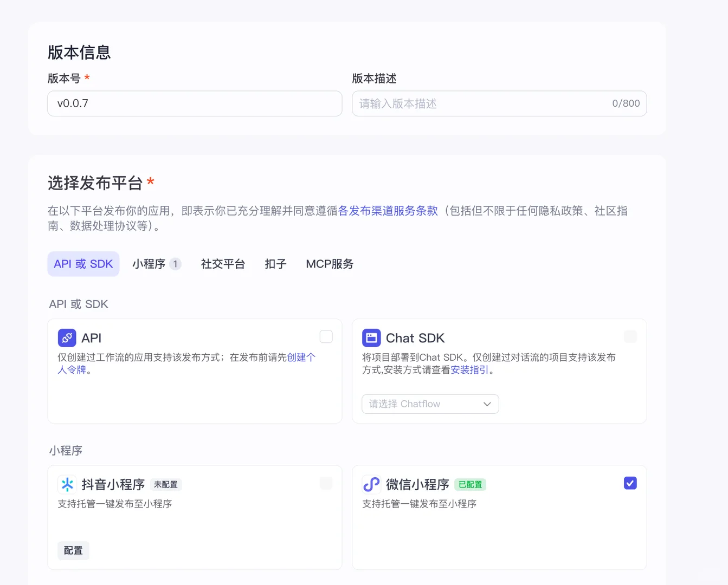Click the 抖音小程序 logo icon

point(67,484)
